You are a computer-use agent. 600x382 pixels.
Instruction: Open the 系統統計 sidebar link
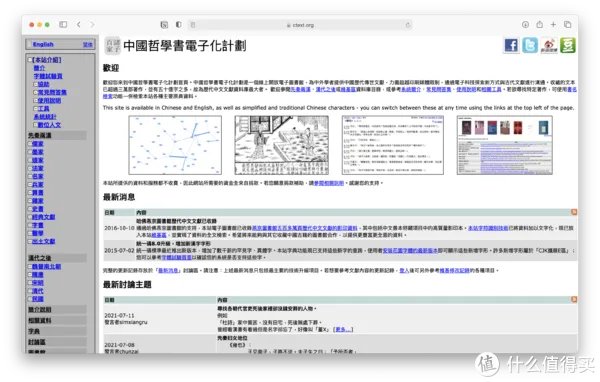(x=45, y=117)
